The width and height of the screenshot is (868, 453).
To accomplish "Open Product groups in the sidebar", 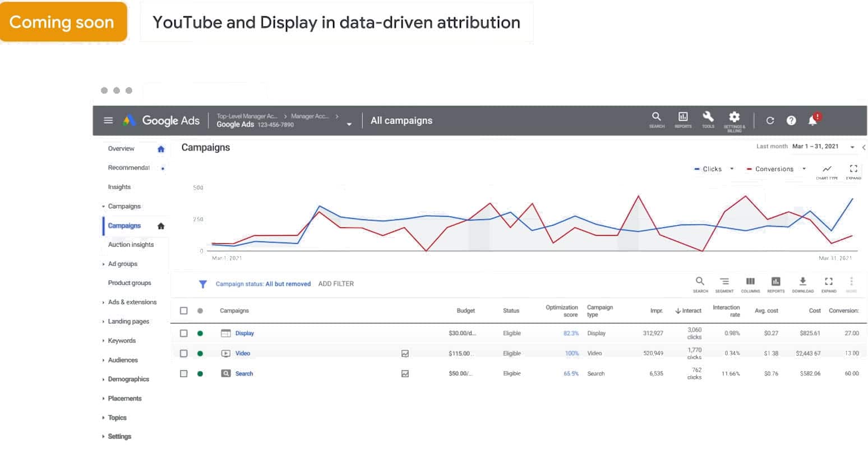I will [130, 283].
